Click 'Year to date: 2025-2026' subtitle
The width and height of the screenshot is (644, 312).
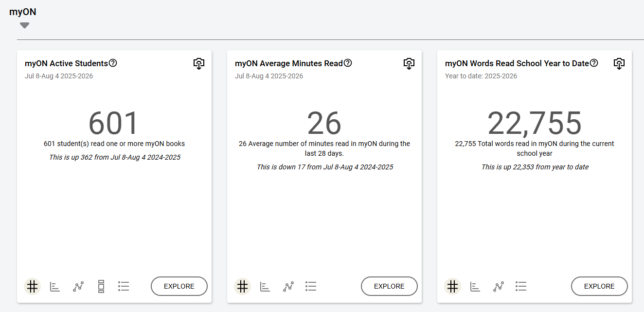tap(481, 76)
